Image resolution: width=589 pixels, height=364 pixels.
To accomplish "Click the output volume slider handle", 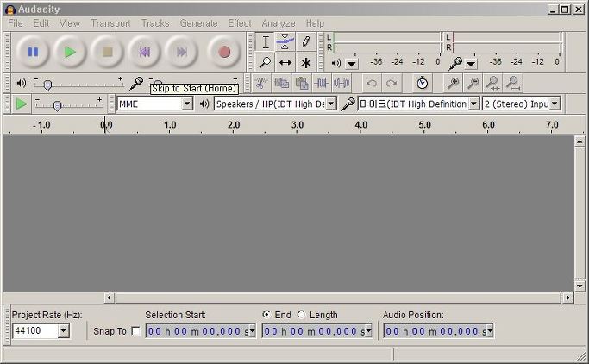I will [47, 85].
